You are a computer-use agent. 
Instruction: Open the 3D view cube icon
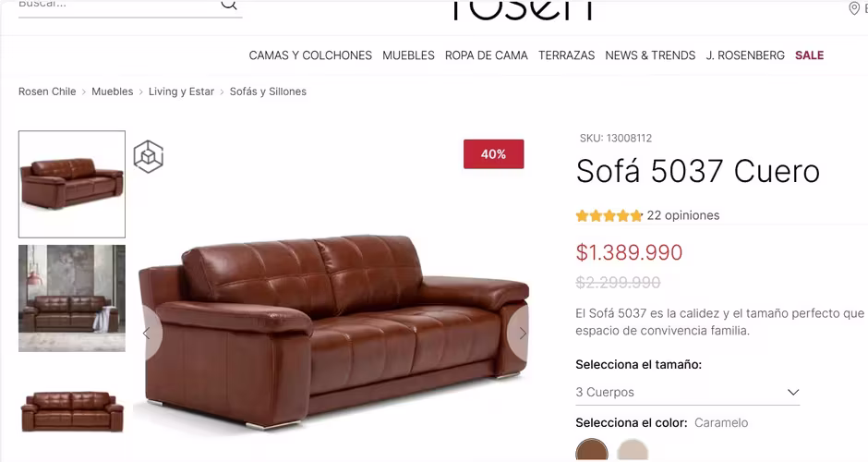point(149,156)
